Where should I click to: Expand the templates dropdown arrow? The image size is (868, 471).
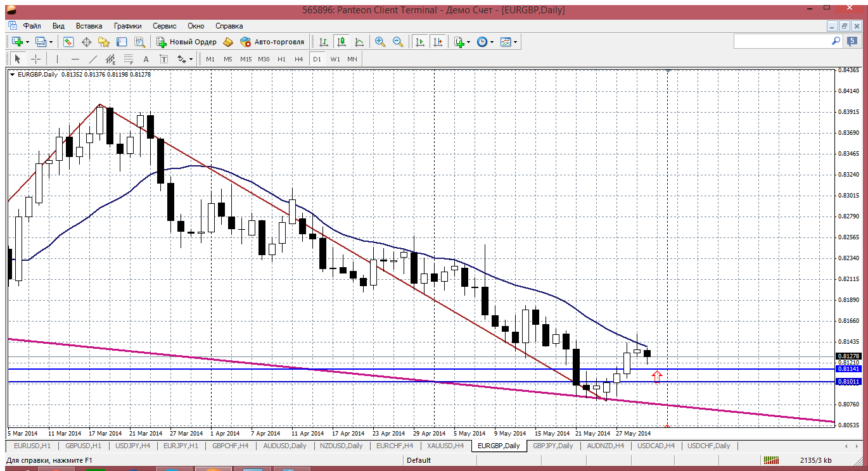(516, 42)
